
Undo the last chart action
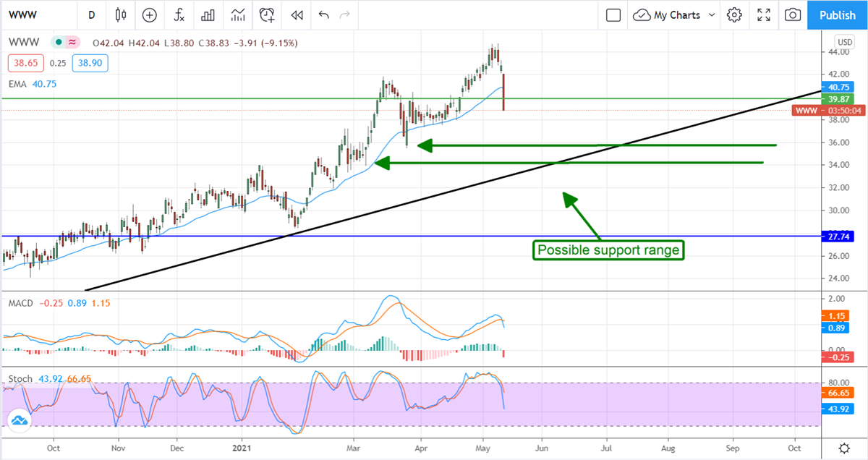pyautogui.click(x=323, y=14)
